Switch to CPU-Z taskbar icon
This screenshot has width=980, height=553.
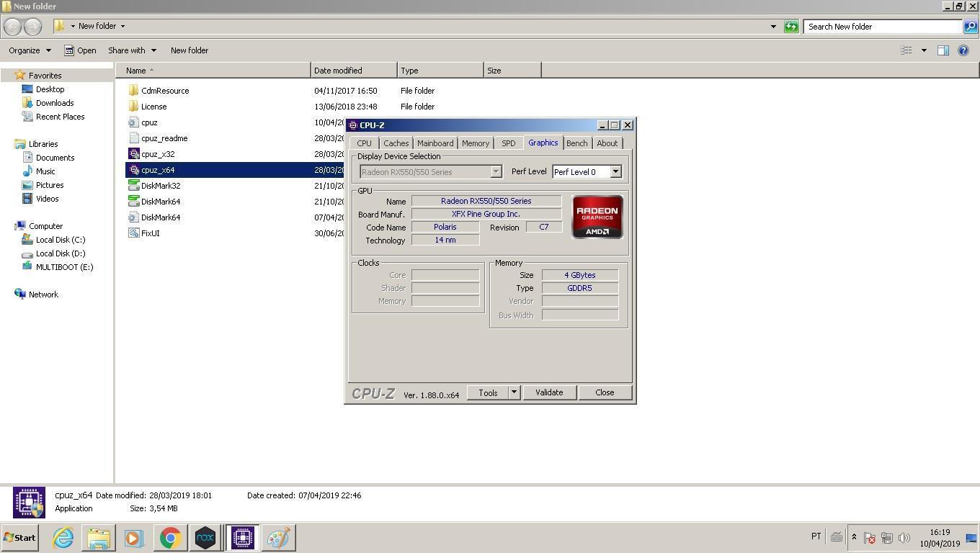click(242, 538)
